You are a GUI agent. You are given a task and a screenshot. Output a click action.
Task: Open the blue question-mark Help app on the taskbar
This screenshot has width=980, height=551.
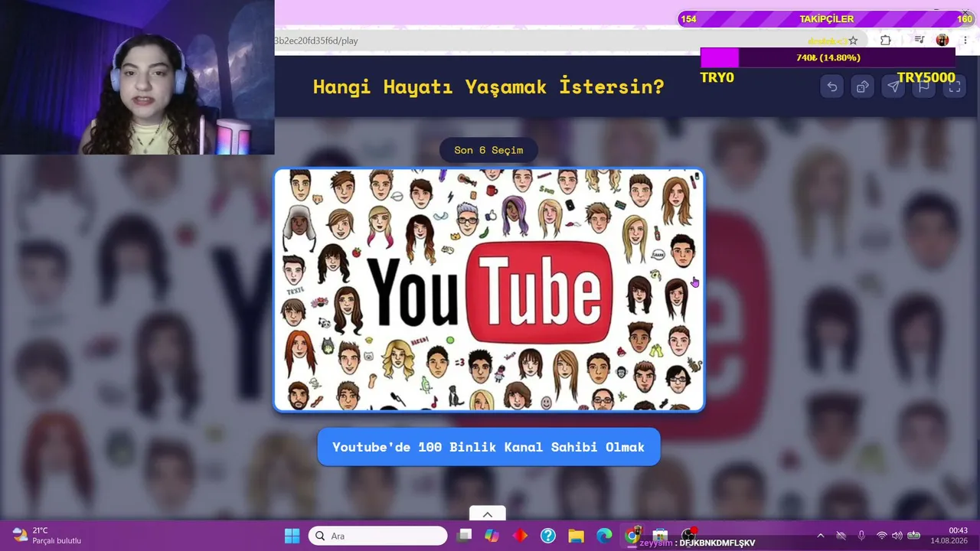[x=548, y=536]
